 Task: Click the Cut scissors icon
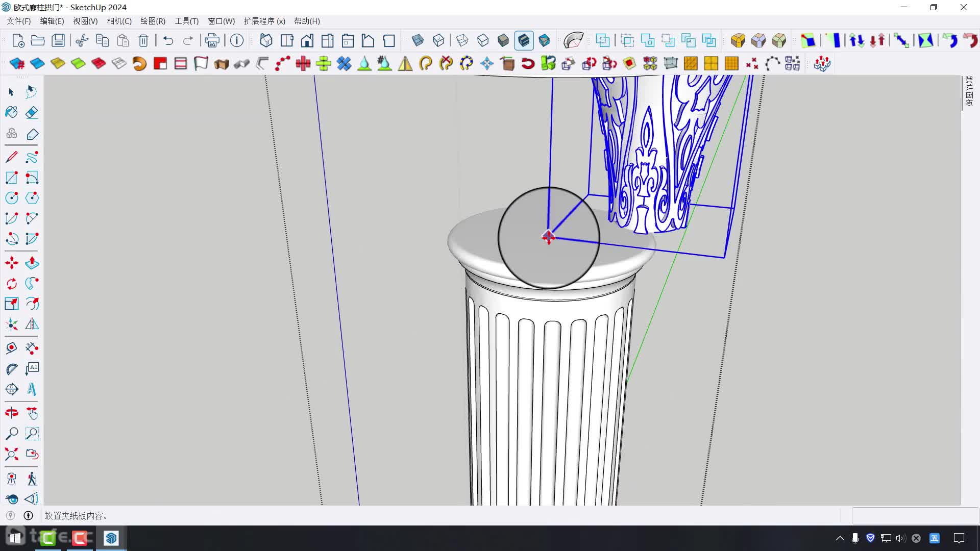[x=82, y=40]
